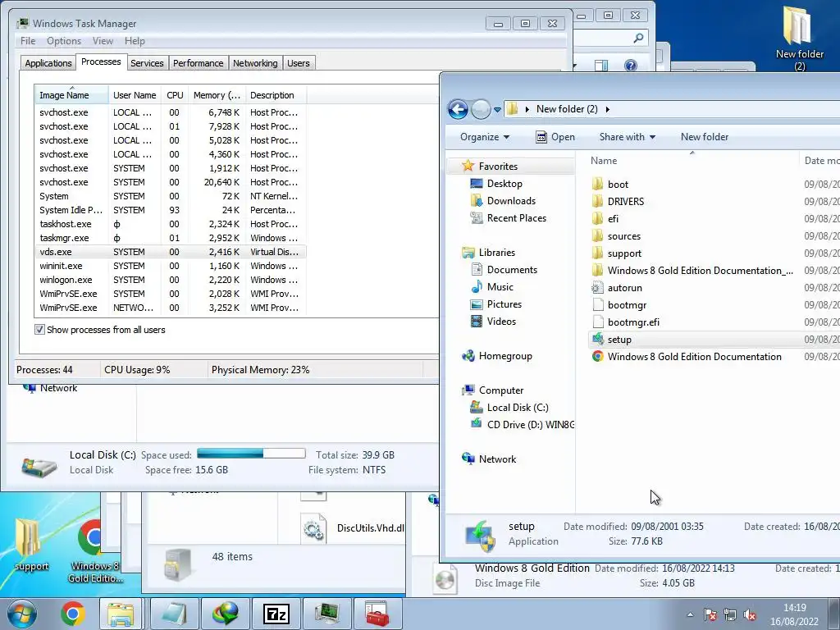
Task: Open Downloads in navigation pane
Action: [x=511, y=201]
